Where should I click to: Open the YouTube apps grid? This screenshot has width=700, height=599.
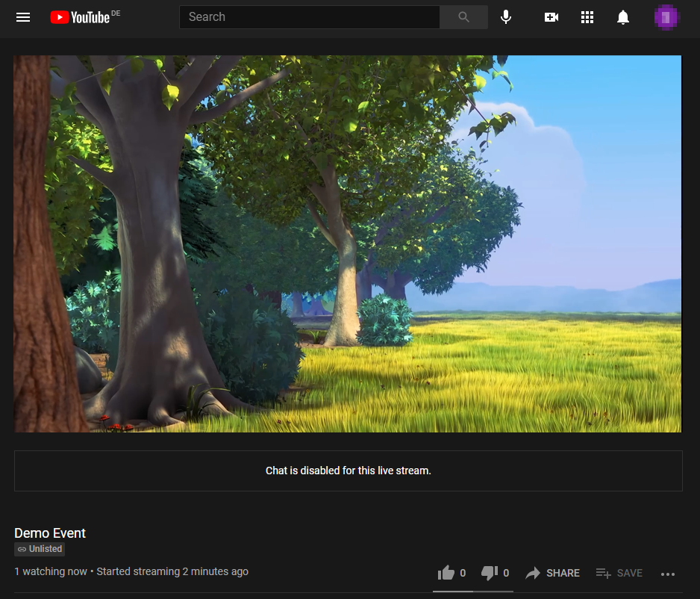point(587,17)
